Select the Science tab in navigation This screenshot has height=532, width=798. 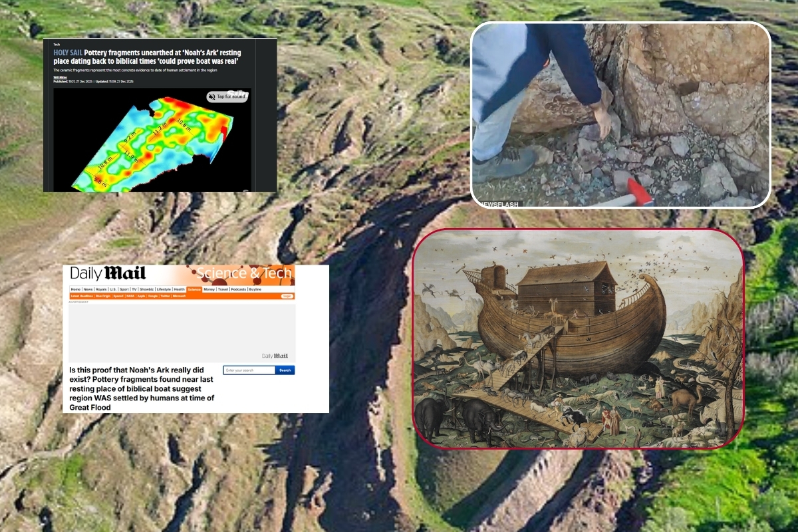pyautogui.click(x=194, y=289)
